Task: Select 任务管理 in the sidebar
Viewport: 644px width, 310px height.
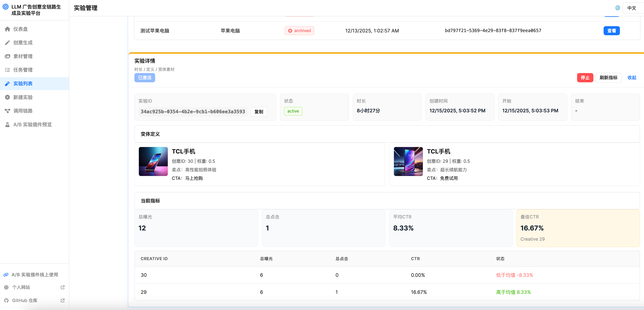Action: point(34,70)
